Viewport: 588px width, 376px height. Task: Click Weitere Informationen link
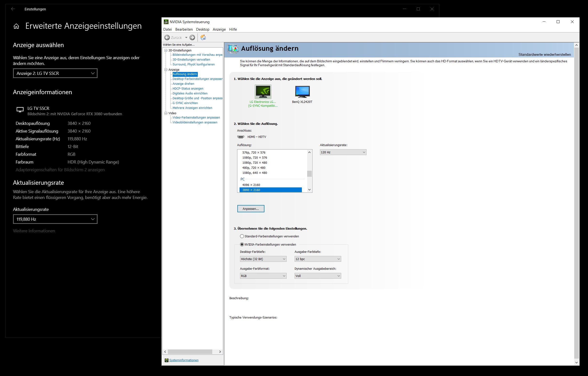(x=34, y=231)
